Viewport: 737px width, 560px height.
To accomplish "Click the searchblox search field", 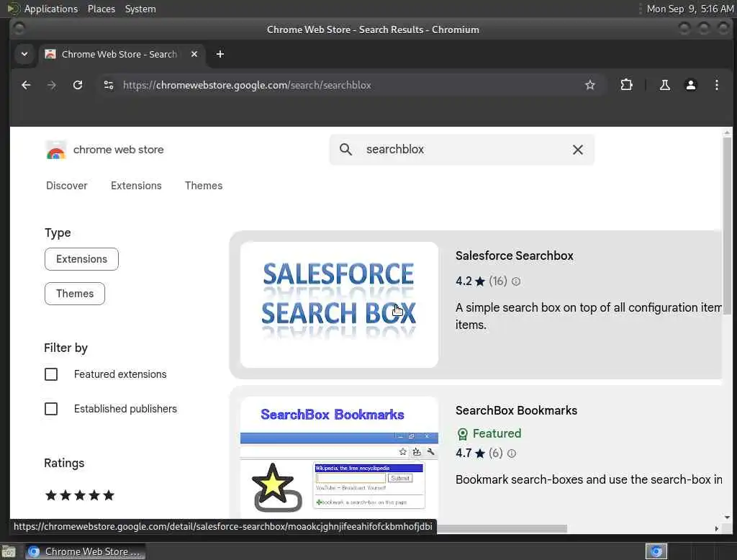I will 461,150.
